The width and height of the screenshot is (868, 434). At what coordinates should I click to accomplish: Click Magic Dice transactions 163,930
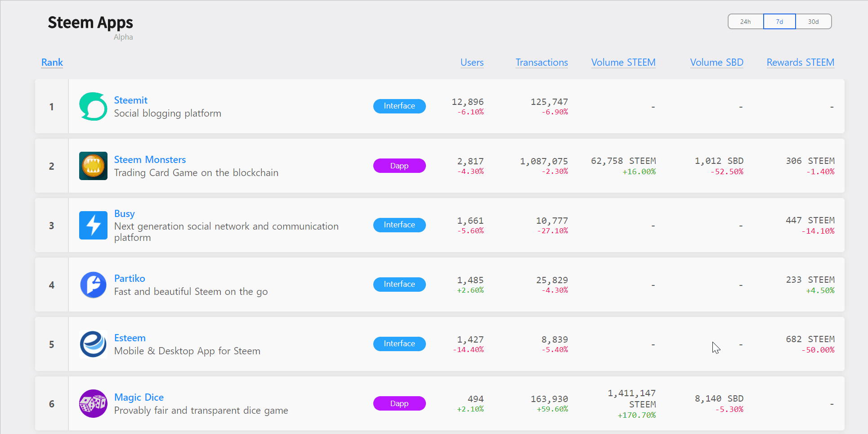click(x=549, y=399)
